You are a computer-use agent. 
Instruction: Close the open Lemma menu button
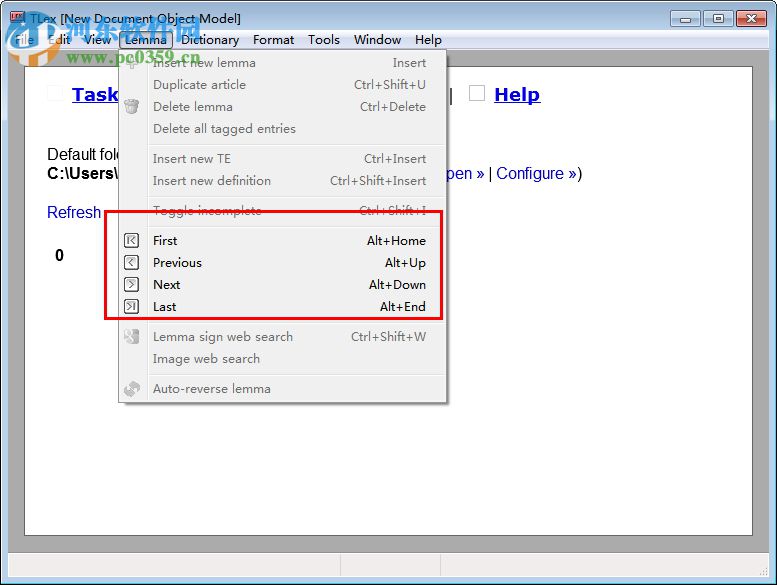(146, 40)
